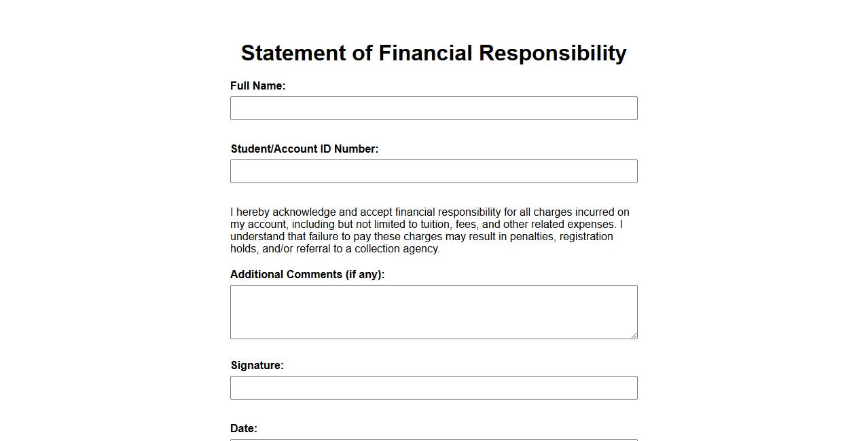The width and height of the screenshot is (868, 441).
Task: Click the word "registration" in the paragraph
Action: [586, 237]
